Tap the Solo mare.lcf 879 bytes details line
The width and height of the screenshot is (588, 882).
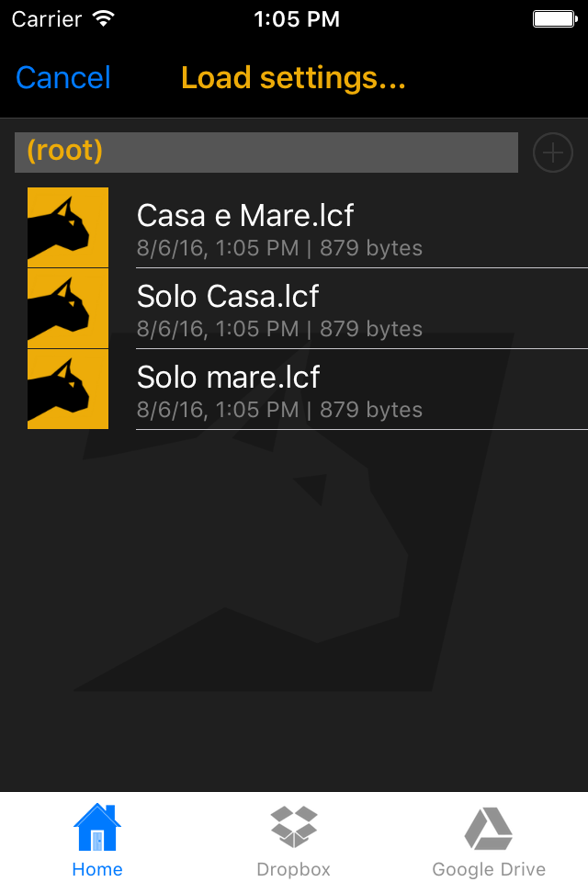[x=279, y=410]
